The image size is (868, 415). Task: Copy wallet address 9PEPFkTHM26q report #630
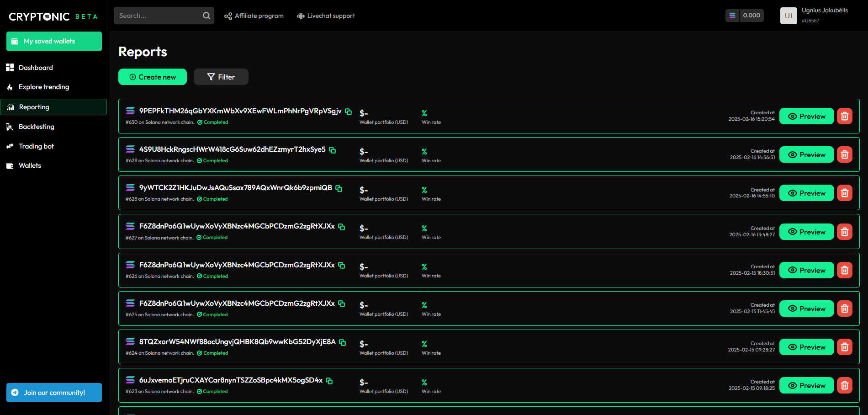tap(349, 112)
